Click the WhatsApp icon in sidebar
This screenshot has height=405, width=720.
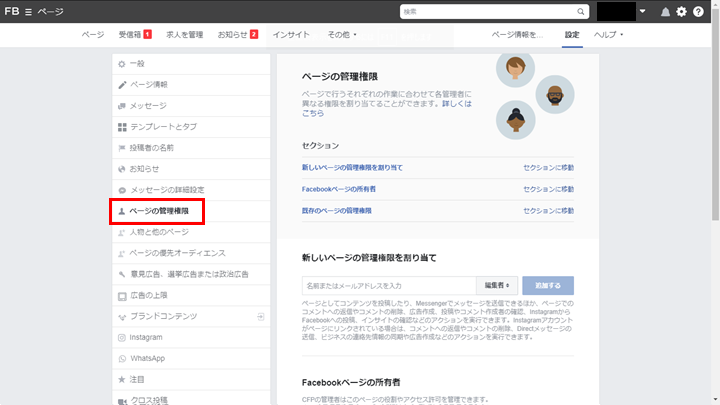pyautogui.click(x=122, y=359)
